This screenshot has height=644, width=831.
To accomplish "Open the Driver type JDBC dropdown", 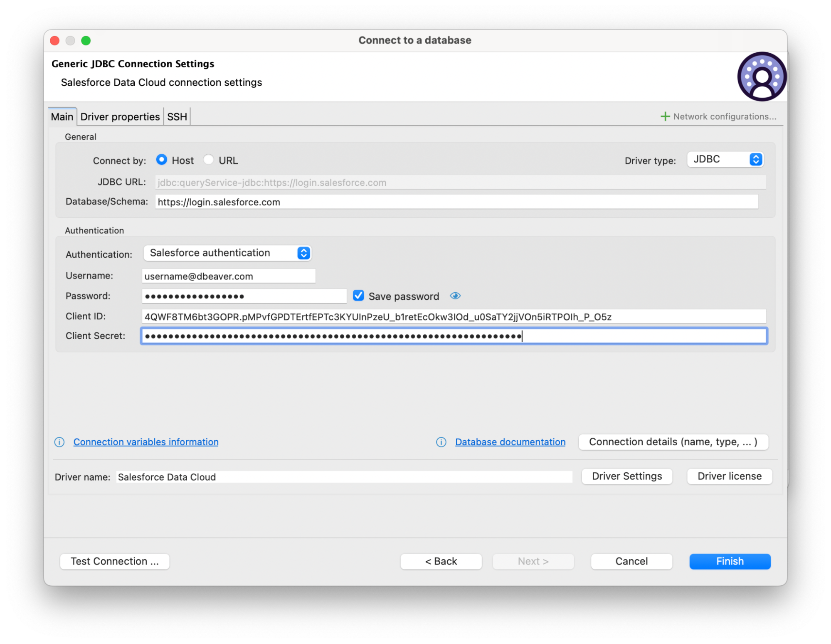I will pyautogui.click(x=725, y=159).
